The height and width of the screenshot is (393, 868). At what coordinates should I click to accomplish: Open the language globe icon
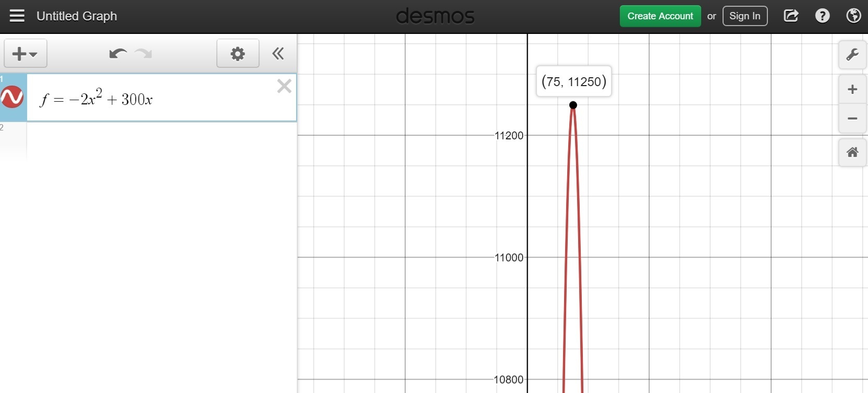[853, 16]
